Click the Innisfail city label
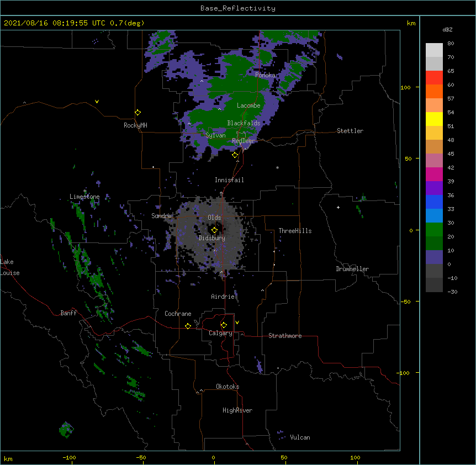Screen dimensions: 476x465 (x=229, y=180)
